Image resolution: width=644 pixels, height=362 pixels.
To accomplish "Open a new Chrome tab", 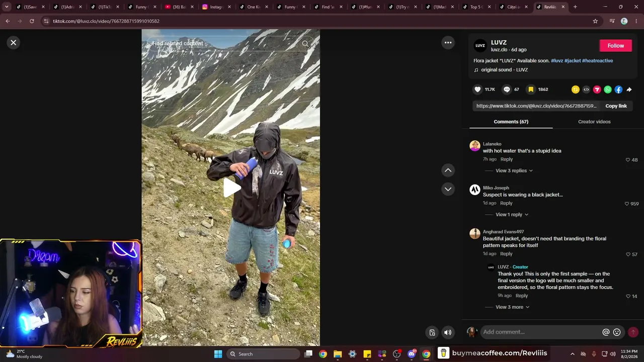I will pos(575,7).
